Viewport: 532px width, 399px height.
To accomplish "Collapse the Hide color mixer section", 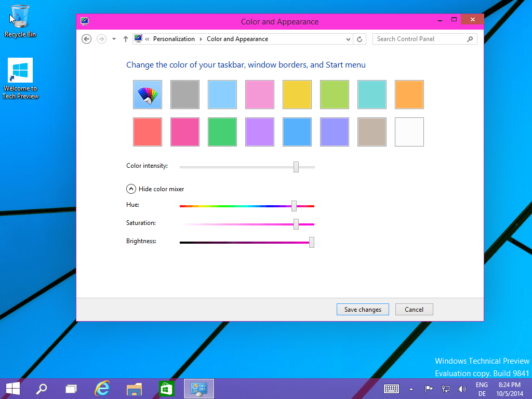I will [x=131, y=189].
